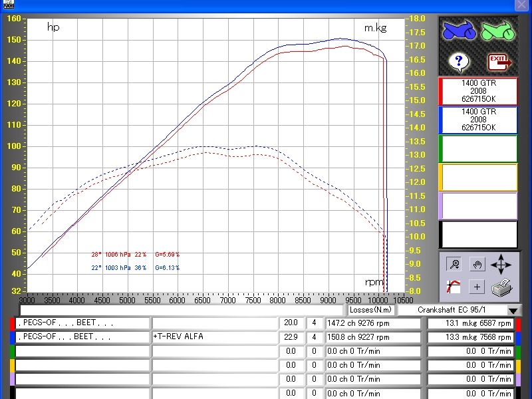Click the Losses(N.m) button
The height and width of the screenshot is (399, 532).
tap(371, 310)
